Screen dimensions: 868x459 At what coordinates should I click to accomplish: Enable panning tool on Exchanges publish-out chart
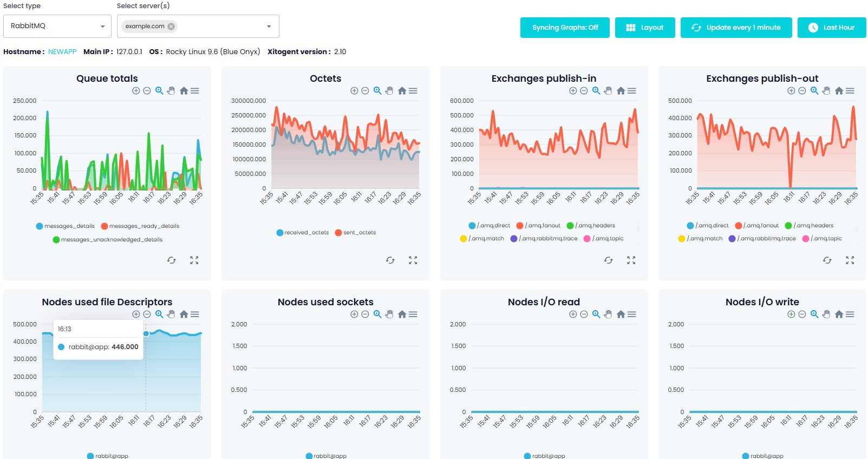coord(826,91)
